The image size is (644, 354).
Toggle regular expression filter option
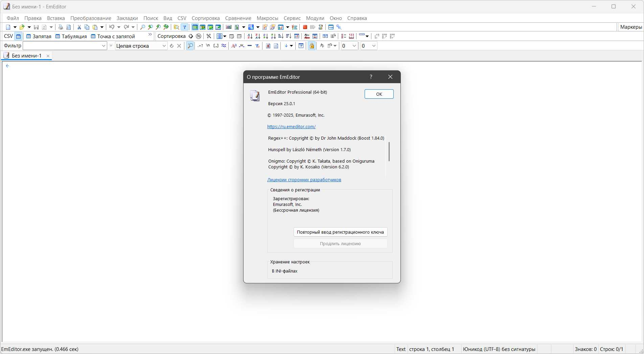click(200, 46)
